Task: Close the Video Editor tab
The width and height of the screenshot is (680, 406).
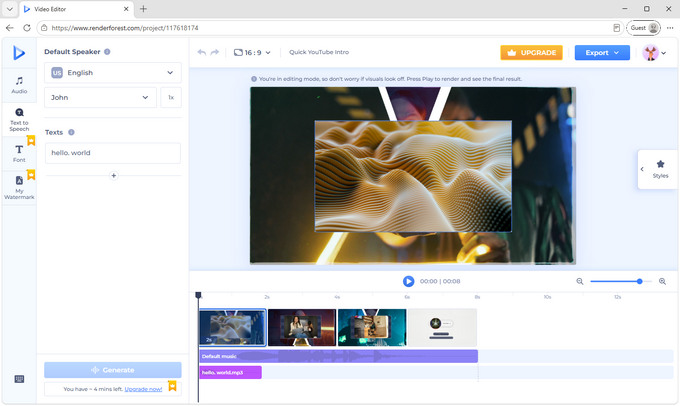Action: point(126,9)
